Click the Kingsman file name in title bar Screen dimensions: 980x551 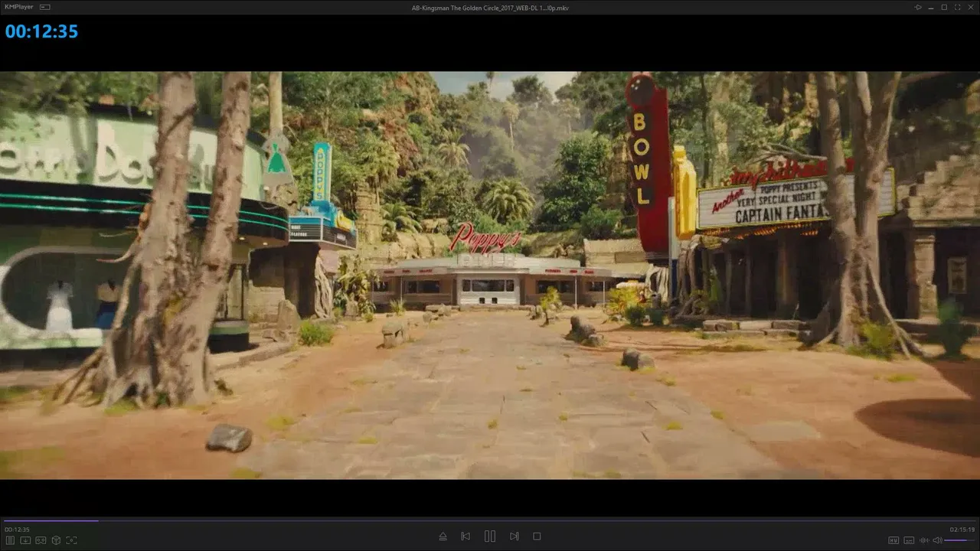click(490, 8)
